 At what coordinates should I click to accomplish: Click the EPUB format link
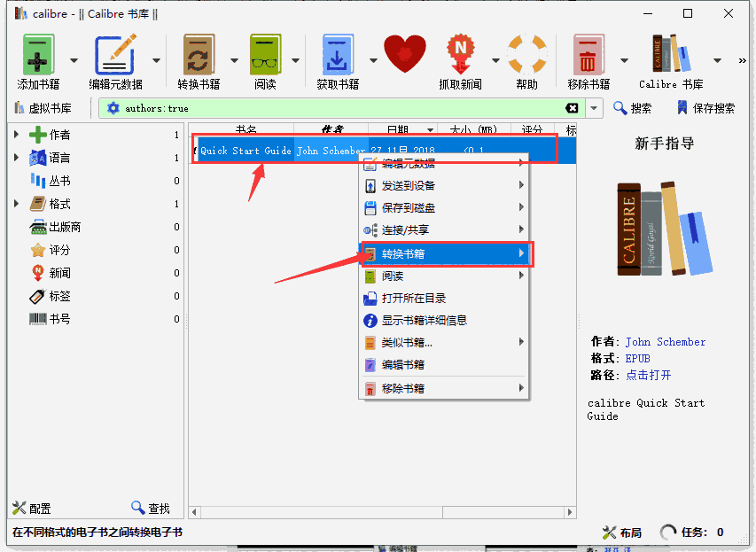[x=637, y=358]
